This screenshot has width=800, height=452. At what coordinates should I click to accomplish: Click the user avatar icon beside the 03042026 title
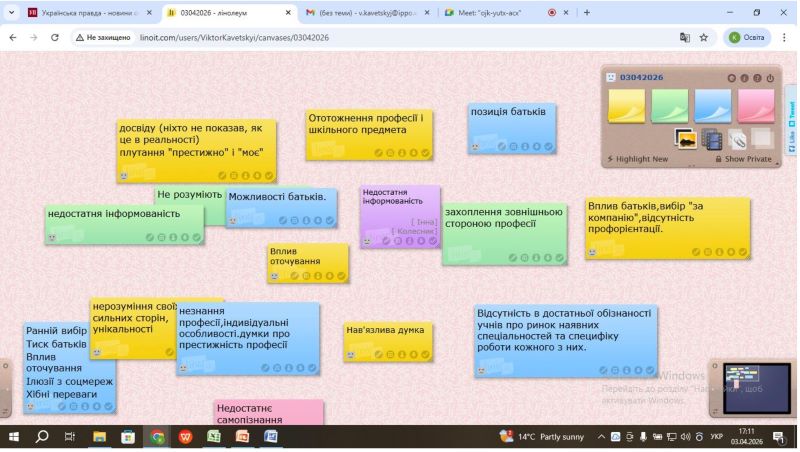pos(611,78)
